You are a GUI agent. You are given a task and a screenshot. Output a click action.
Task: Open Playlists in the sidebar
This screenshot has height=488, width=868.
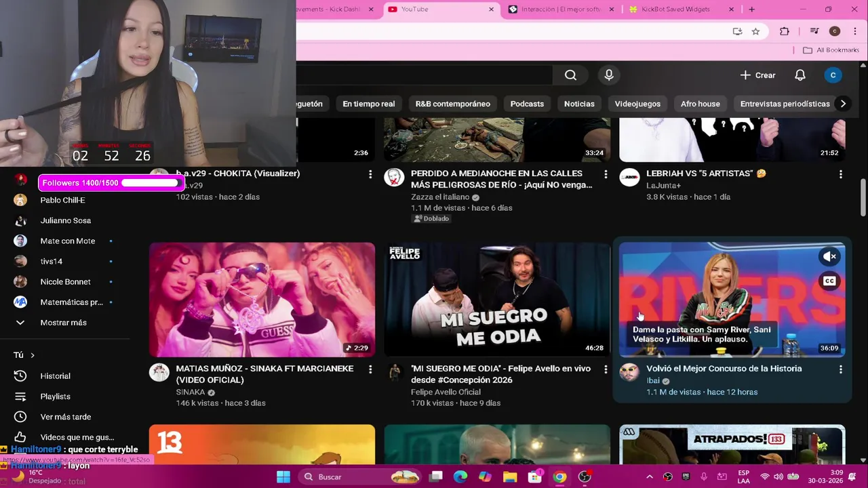(55, 396)
